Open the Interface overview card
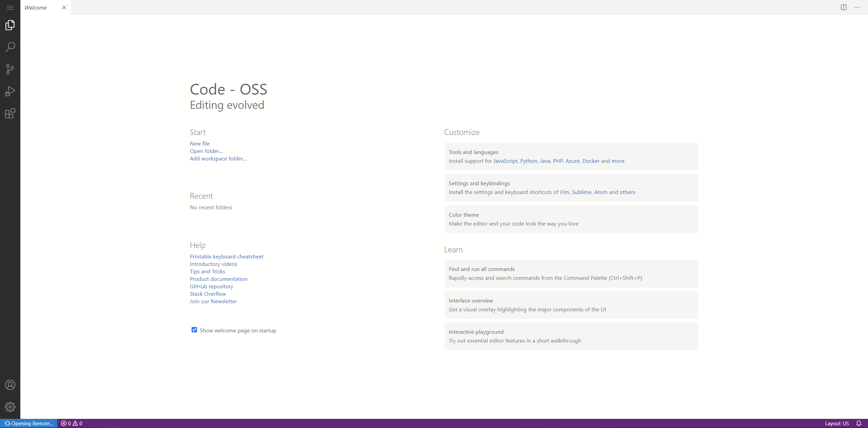This screenshot has height=428, width=868. (x=571, y=305)
